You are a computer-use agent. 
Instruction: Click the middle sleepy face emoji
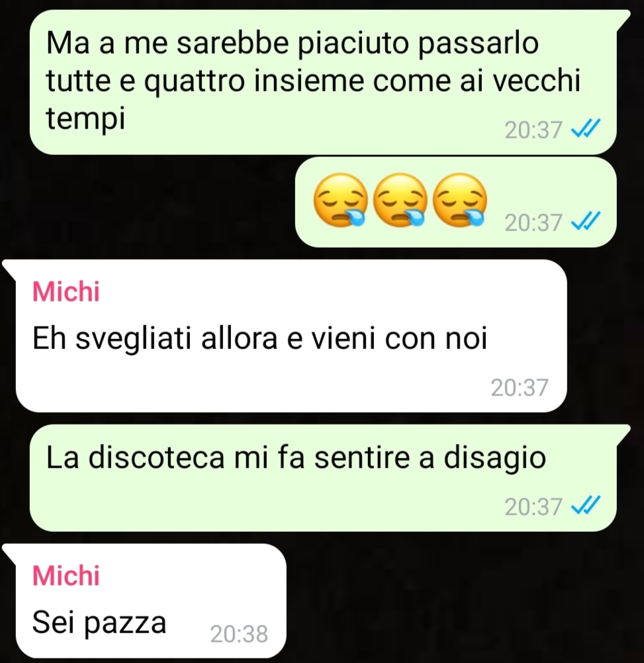401,201
